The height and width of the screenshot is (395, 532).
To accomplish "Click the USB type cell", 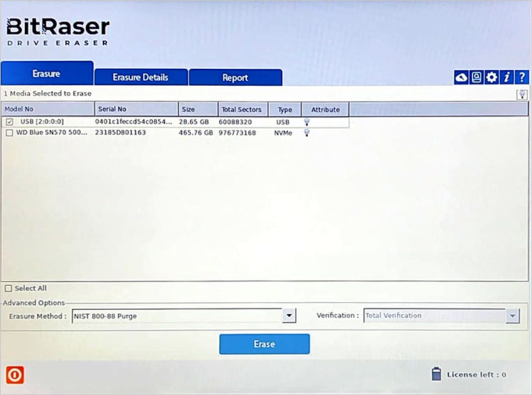I will point(282,122).
